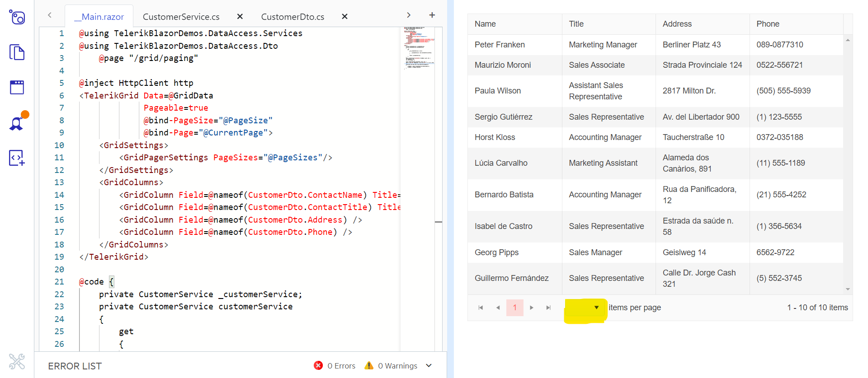Open the tools settings icon at bottom left
Viewport: 868px width, 378px height.
click(x=17, y=361)
